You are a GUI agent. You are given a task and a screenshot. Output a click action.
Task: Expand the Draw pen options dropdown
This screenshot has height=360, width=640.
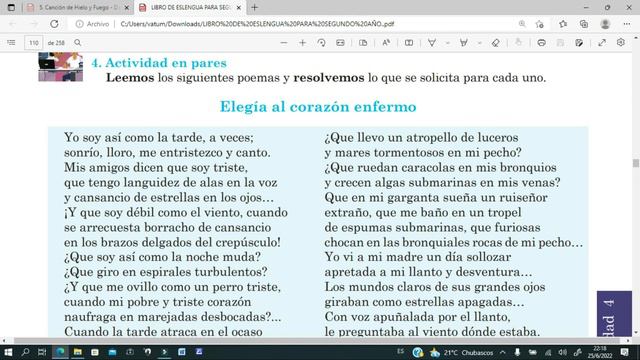447,43
